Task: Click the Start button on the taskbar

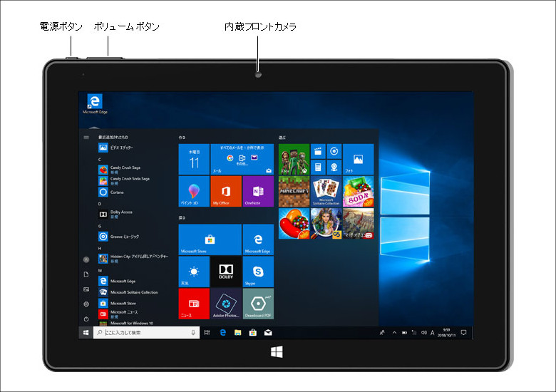Action: [x=86, y=332]
